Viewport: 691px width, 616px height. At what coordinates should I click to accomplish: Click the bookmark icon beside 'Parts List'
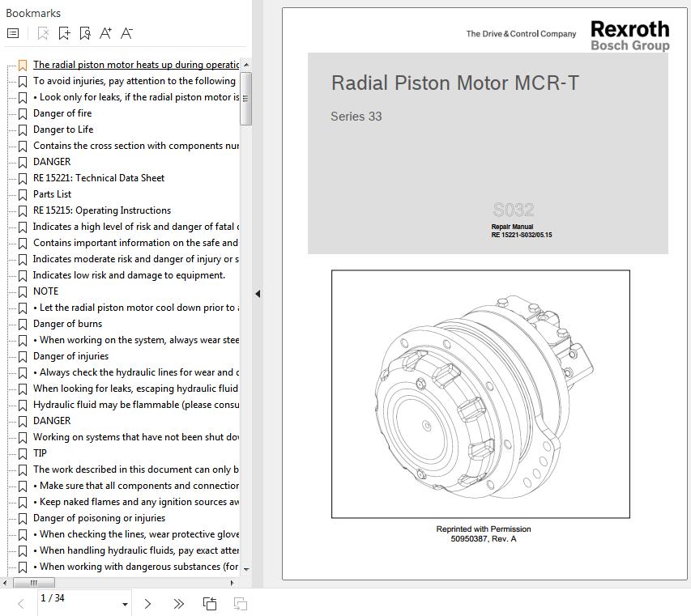(x=23, y=195)
